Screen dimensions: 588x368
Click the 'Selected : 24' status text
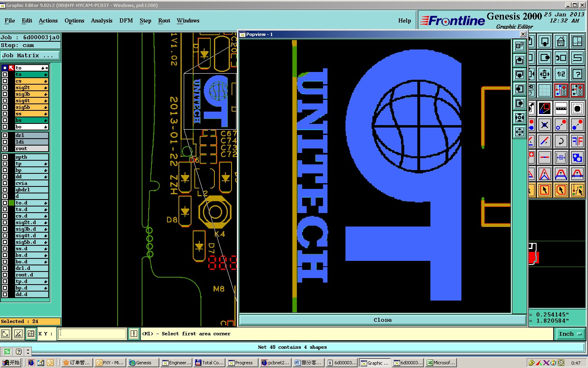tap(20, 321)
